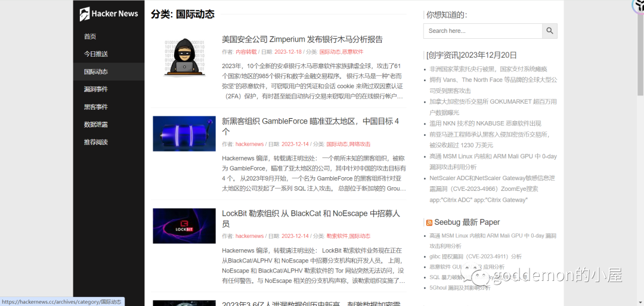Image resolution: width=644 pixels, height=306 pixels.
Task: Click the search magnifier button
Action: tap(550, 31)
